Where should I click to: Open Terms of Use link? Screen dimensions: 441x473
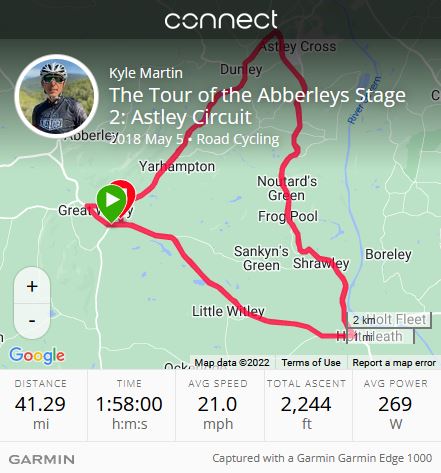pos(311,363)
